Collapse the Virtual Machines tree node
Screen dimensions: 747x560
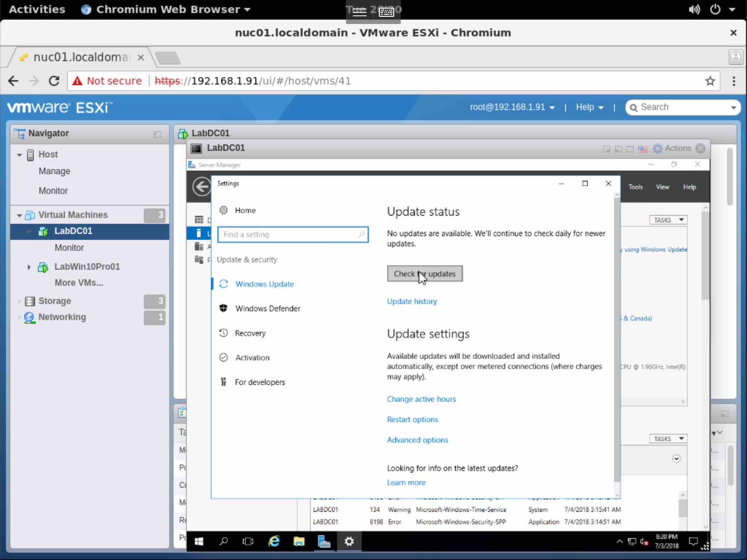pyautogui.click(x=19, y=215)
